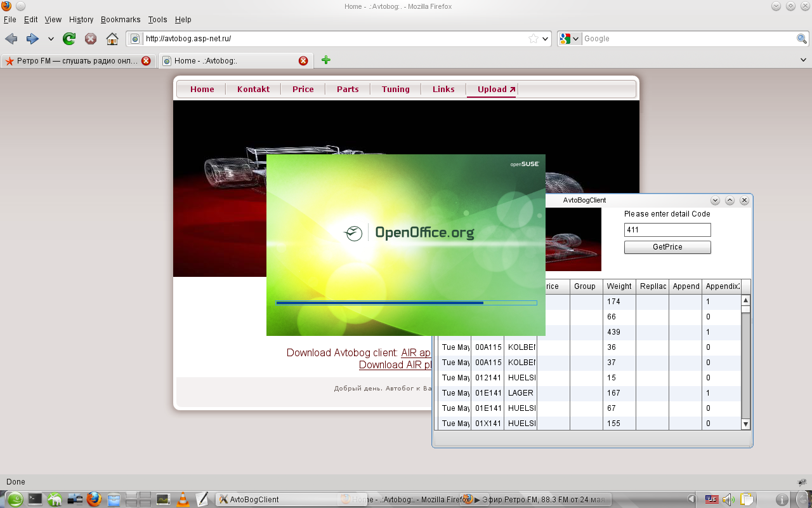Open the volume speaker tray icon
The image size is (812, 508).
(x=728, y=499)
